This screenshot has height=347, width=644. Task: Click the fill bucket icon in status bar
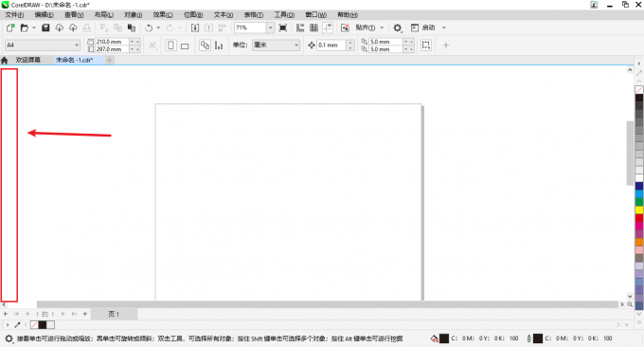435,338
